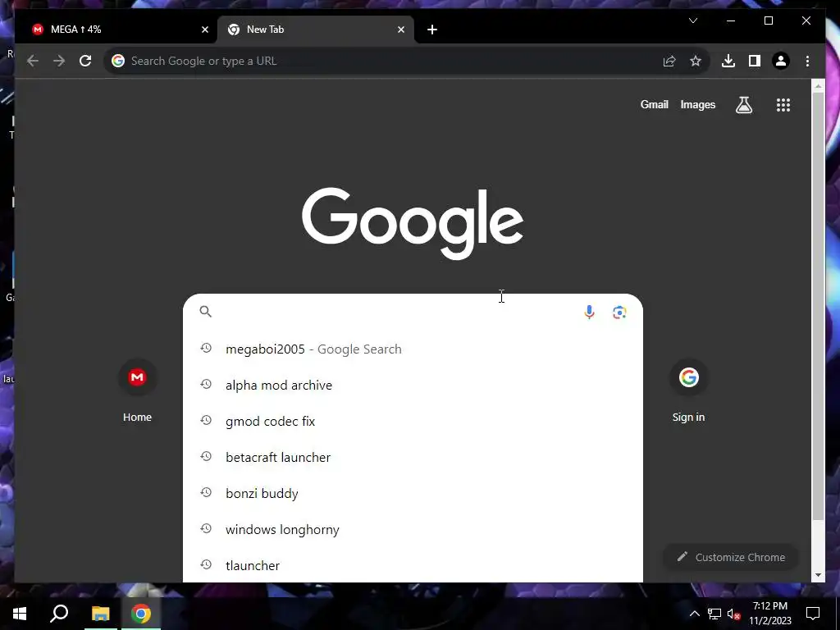Share this page icon in address bar
The height and width of the screenshot is (630, 840).
(669, 61)
